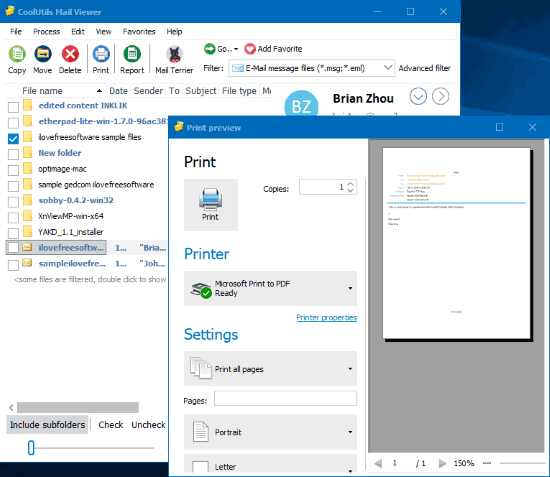
Task: Click the folder icon for YAKD_1.1_installer
Action: (27, 231)
